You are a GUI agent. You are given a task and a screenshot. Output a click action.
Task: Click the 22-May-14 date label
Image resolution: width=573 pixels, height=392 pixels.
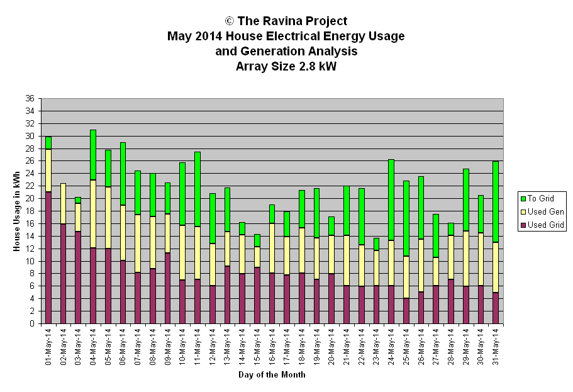pos(362,347)
